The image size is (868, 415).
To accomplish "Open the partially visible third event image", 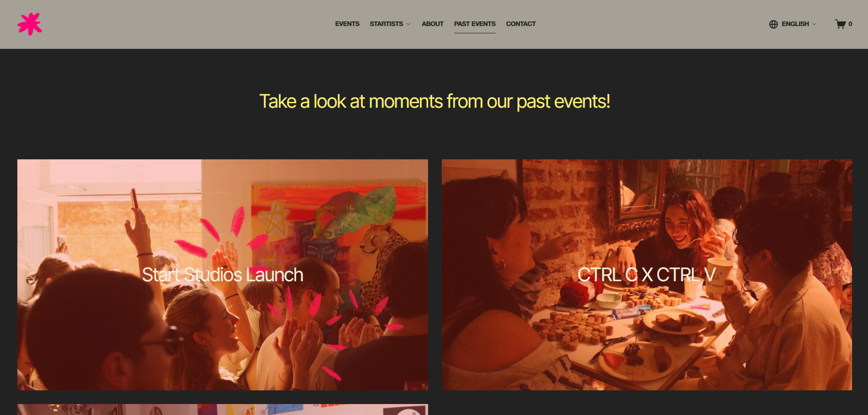I will click(x=223, y=410).
